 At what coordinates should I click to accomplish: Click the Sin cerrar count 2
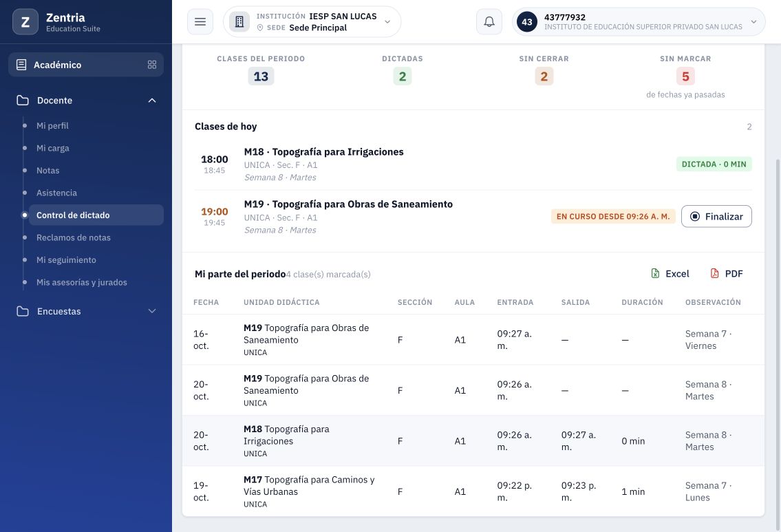coord(544,76)
